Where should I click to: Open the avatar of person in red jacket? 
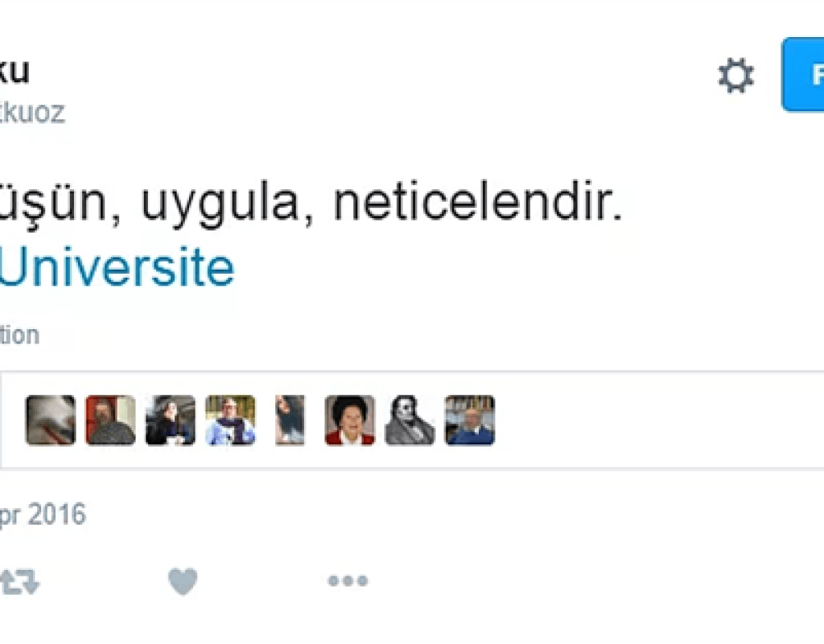tap(349, 420)
